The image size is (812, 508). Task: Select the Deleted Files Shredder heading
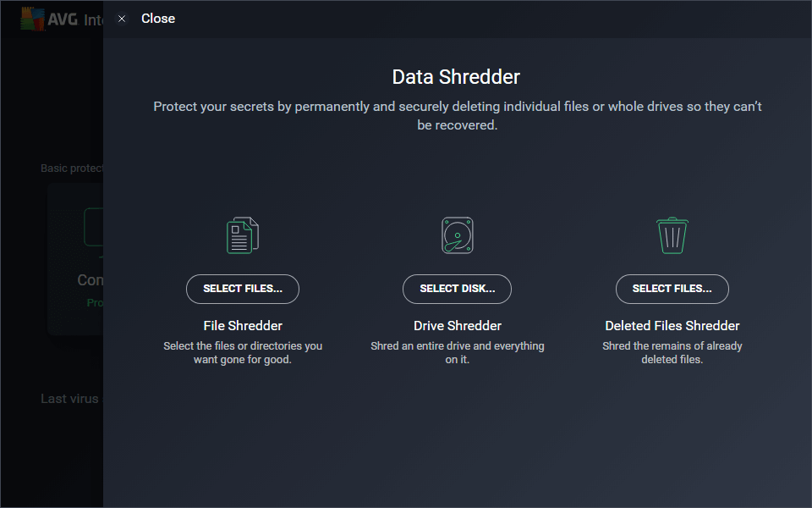[x=672, y=326]
